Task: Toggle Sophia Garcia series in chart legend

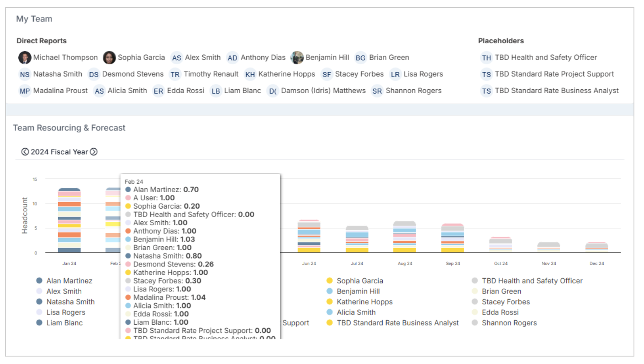Action: 355,281
